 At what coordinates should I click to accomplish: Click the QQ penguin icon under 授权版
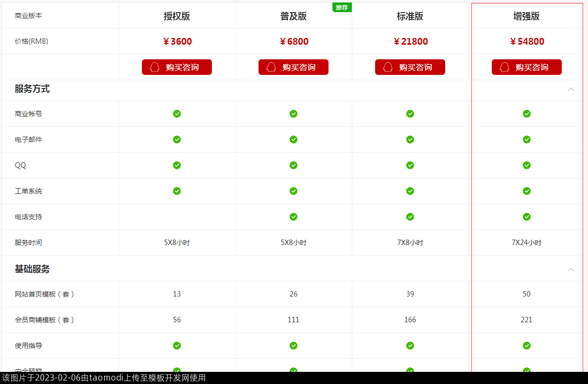pyautogui.click(x=155, y=67)
